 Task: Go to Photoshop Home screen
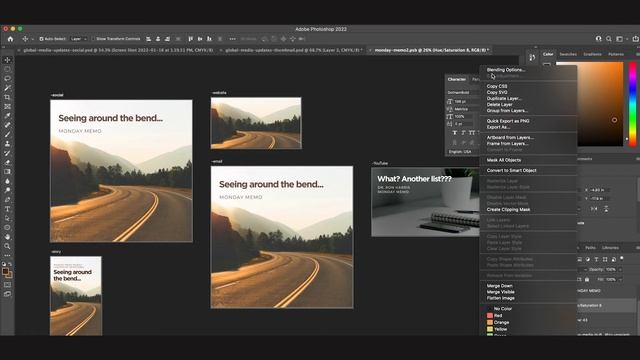pyautogui.click(x=11, y=39)
